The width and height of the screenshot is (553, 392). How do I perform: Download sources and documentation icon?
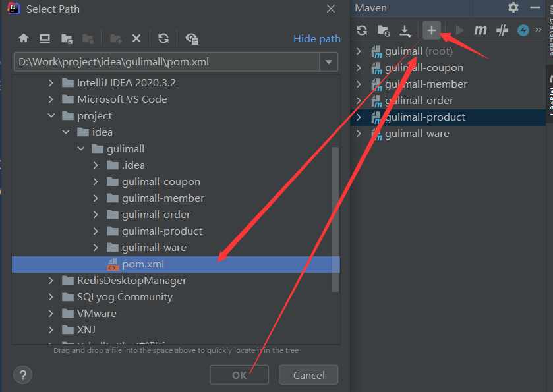coord(405,31)
